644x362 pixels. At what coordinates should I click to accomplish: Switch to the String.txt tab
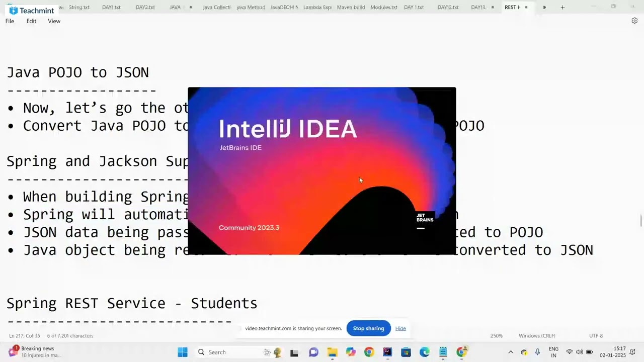click(x=79, y=7)
